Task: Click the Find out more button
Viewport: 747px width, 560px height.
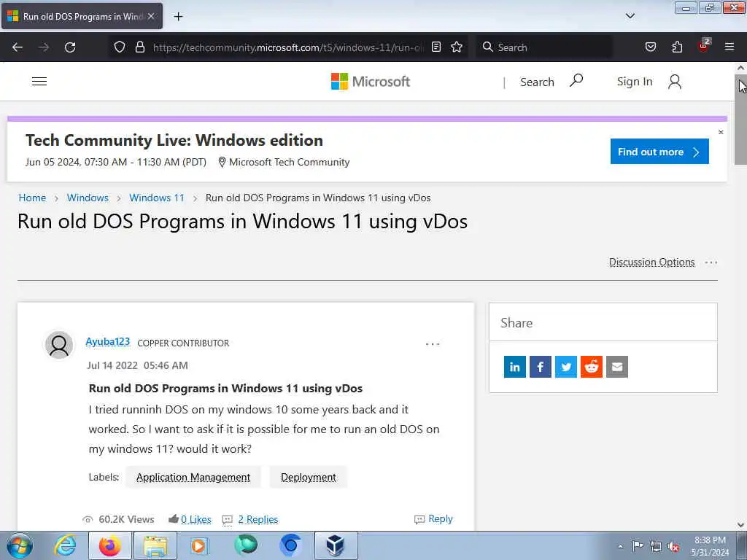Action: click(x=659, y=152)
